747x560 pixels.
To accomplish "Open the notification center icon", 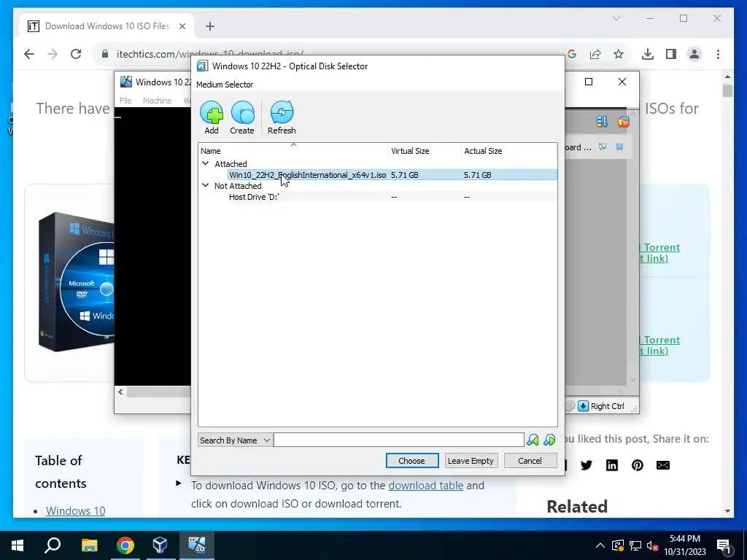I will [724, 545].
